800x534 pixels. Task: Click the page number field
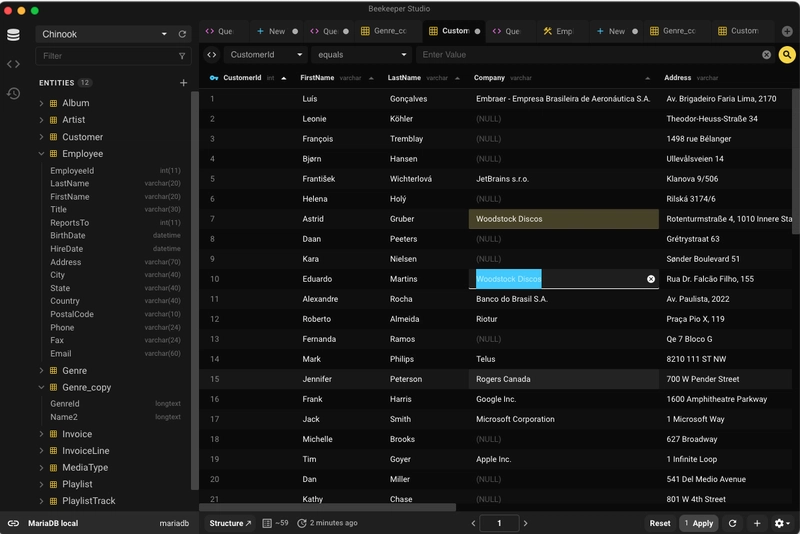pos(499,523)
